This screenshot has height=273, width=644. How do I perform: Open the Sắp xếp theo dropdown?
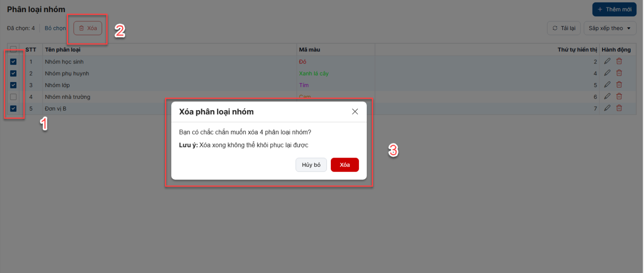pos(609,28)
